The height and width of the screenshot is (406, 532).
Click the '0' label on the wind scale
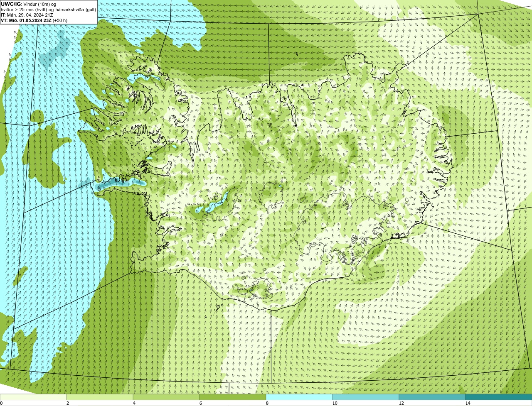[1, 403]
